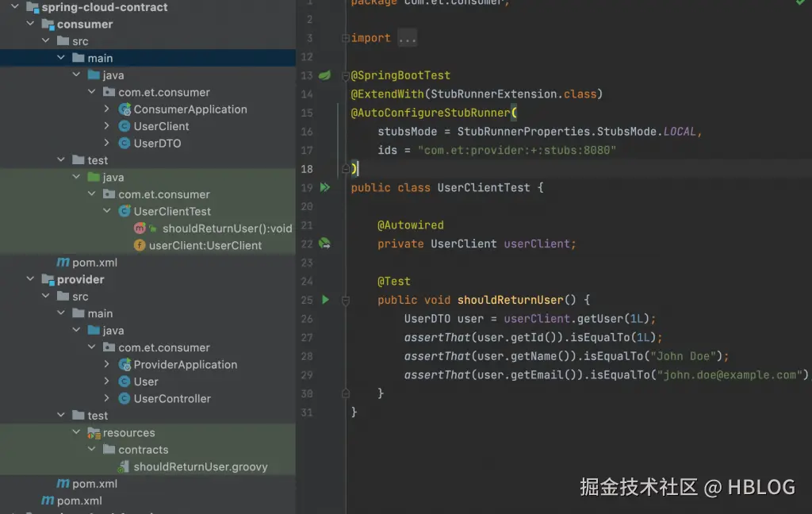Fold the shouldReturnUser method at line 25

[x=346, y=301]
